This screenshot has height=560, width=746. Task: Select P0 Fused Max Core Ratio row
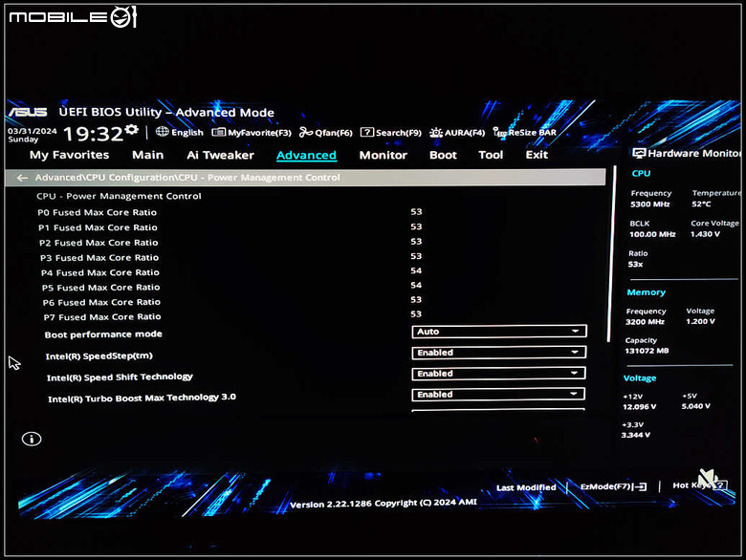tap(230, 212)
